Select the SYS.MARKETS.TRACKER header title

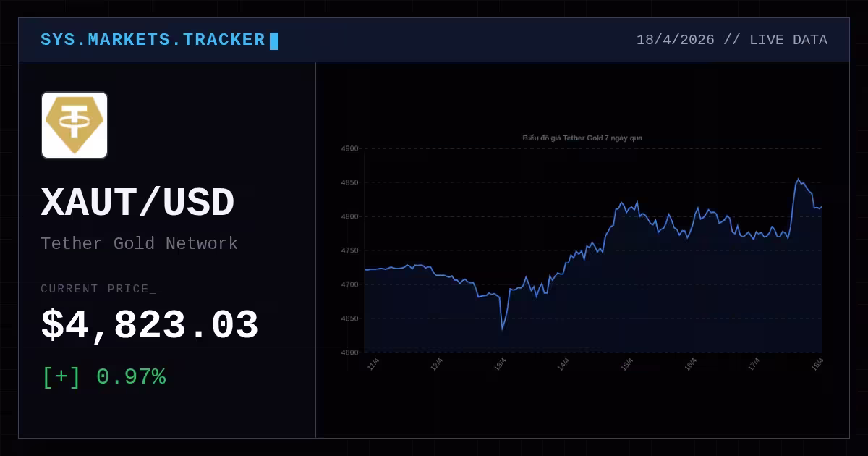tap(153, 40)
